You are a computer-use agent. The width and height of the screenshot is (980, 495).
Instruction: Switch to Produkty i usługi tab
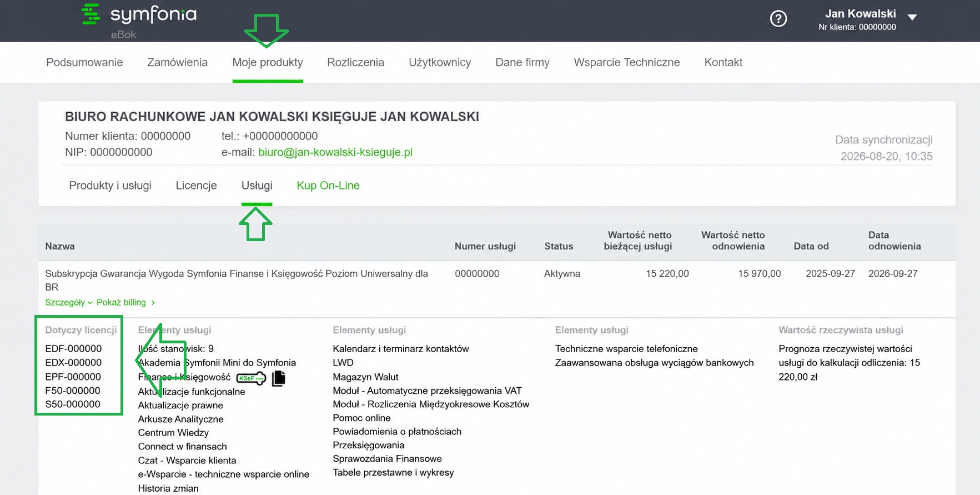(x=110, y=186)
